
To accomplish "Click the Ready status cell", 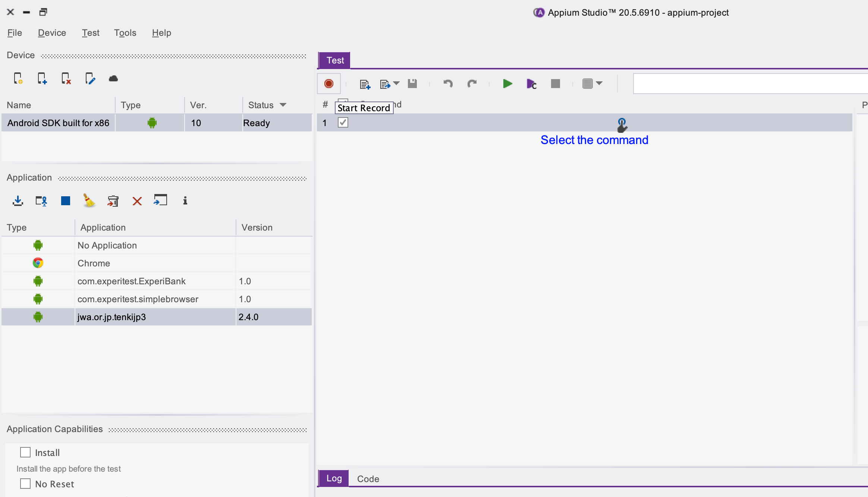I will (277, 123).
